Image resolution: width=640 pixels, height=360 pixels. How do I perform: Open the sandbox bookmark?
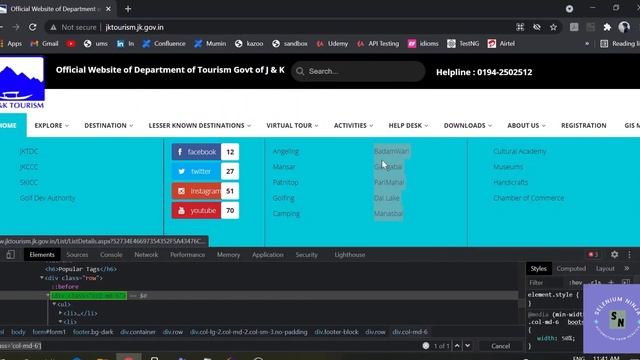pos(290,44)
